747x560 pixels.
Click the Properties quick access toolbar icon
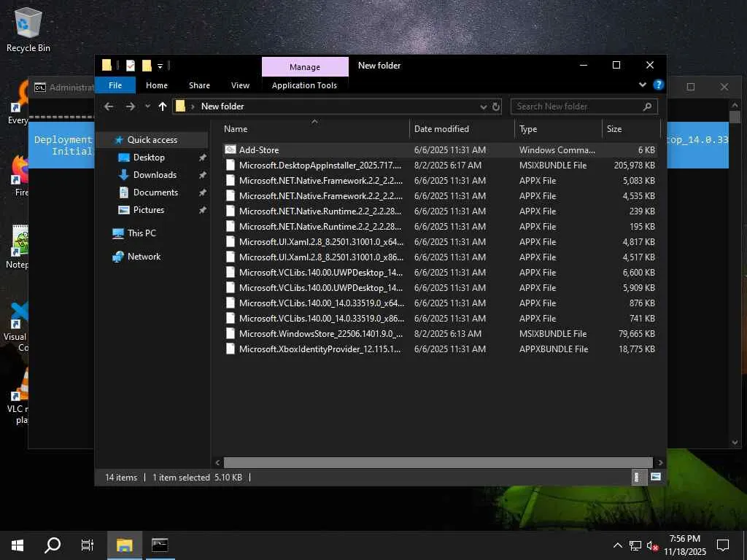point(130,66)
